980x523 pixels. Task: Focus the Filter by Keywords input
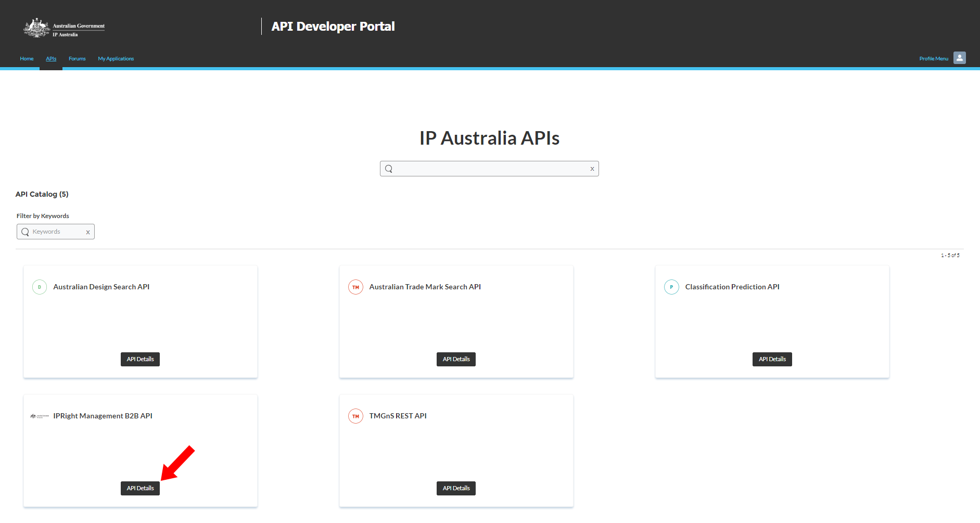(56, 232)
